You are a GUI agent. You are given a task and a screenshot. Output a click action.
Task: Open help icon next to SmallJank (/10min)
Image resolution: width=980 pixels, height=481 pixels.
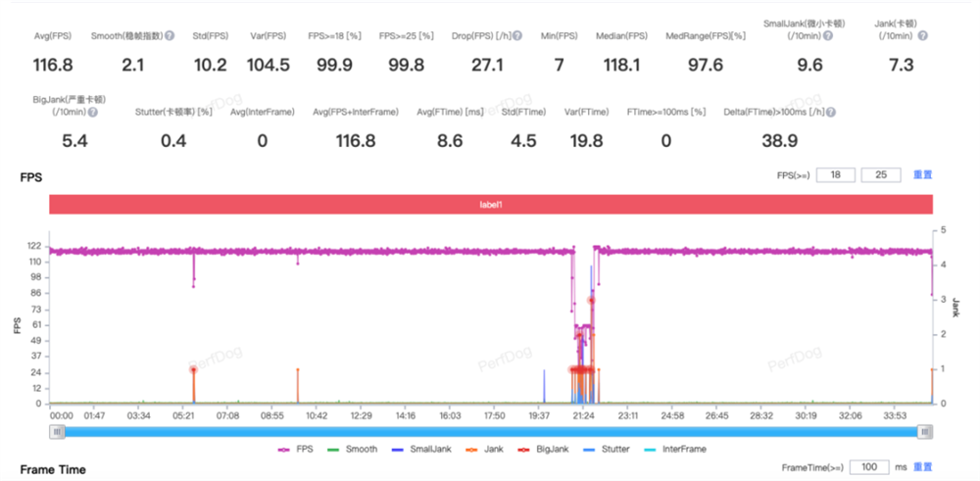coord(827,36)
